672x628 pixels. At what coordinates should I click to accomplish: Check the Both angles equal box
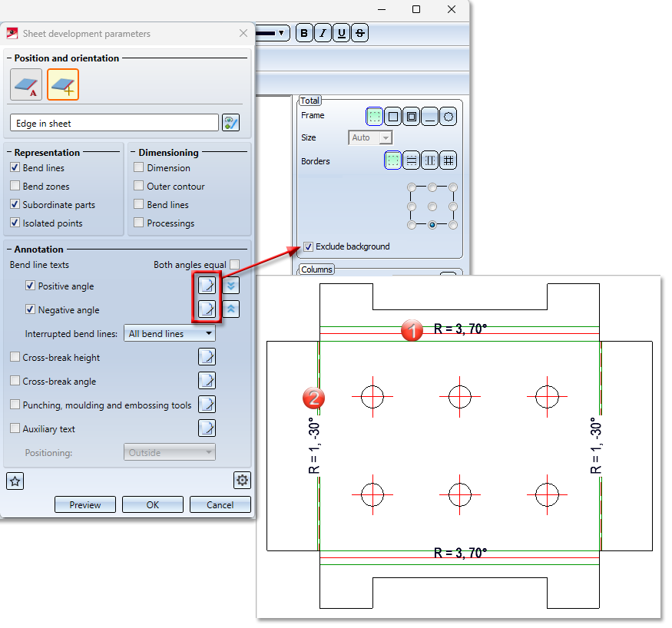(234, 264)
